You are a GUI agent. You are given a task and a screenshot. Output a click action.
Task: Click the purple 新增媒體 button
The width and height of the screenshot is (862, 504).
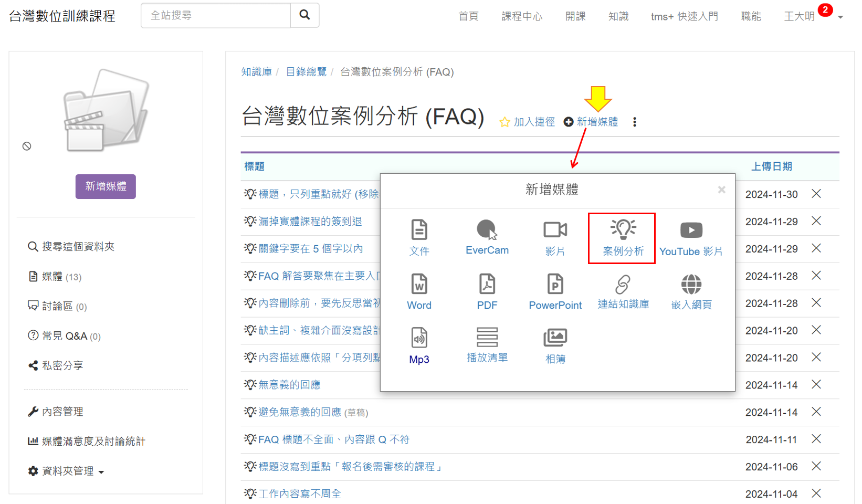point(106,186)
